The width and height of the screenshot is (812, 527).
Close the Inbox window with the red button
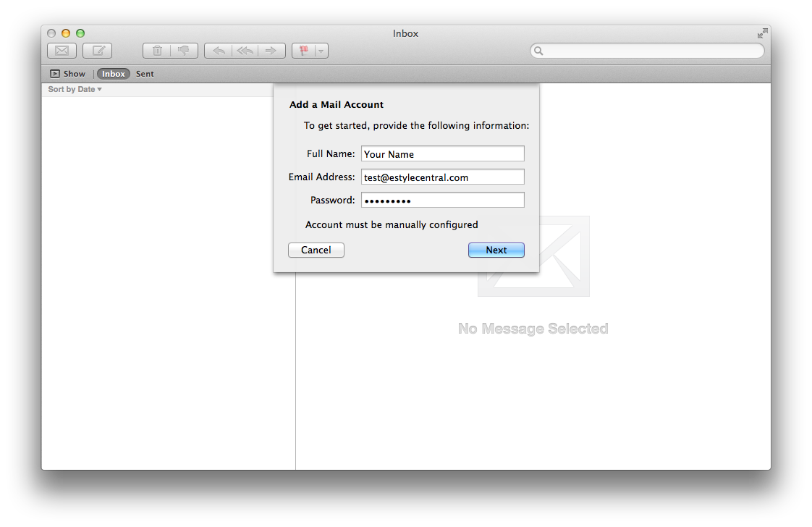(51, 34)
